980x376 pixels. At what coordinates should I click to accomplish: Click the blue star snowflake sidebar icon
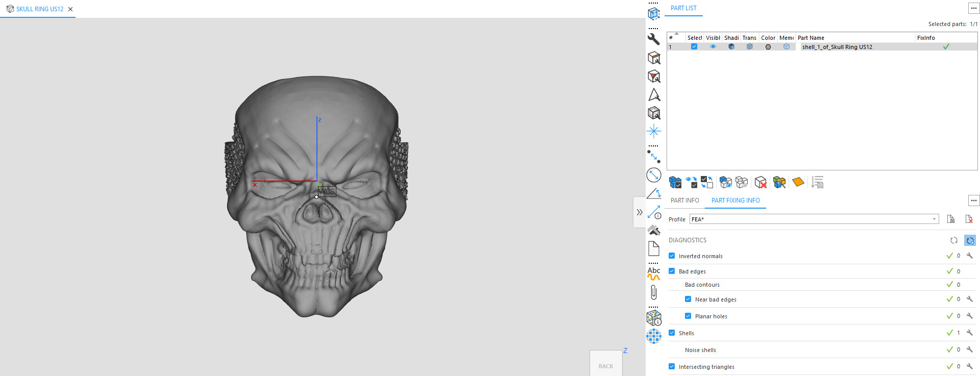pyautogui.click(x=654, y=131)
